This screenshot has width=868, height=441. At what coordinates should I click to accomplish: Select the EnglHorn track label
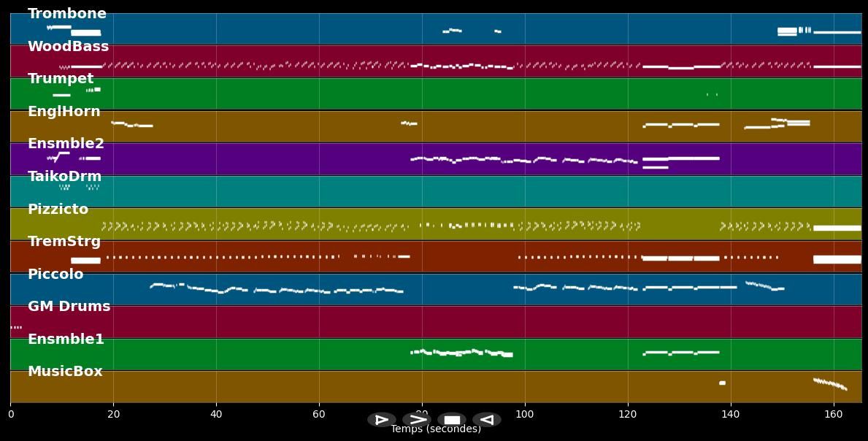(65, 111)
